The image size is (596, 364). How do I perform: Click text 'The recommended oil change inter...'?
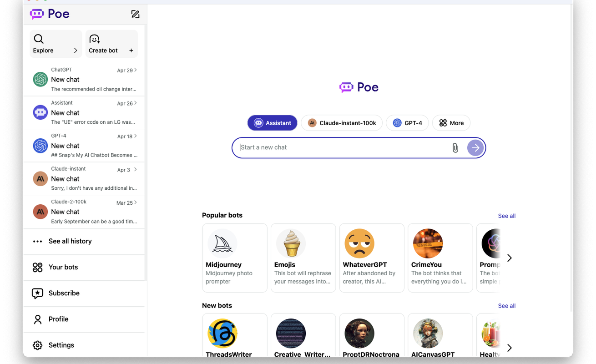click(x=94, y=89)
